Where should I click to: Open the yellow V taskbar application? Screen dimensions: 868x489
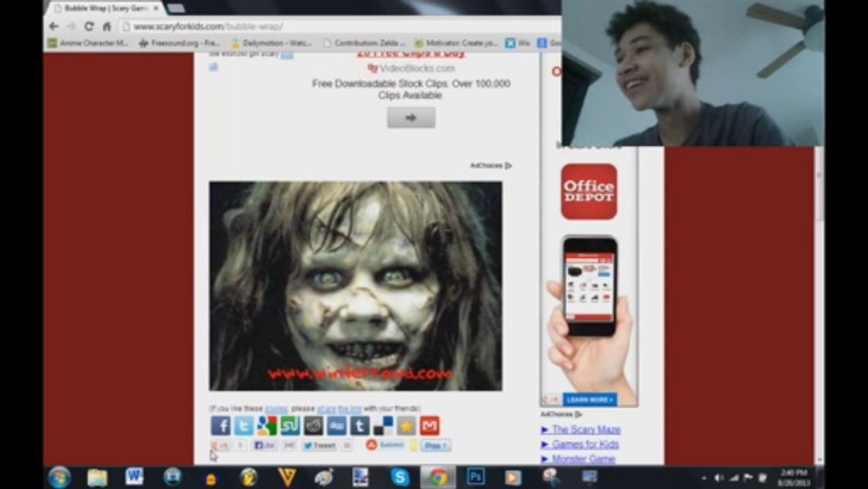286,477
